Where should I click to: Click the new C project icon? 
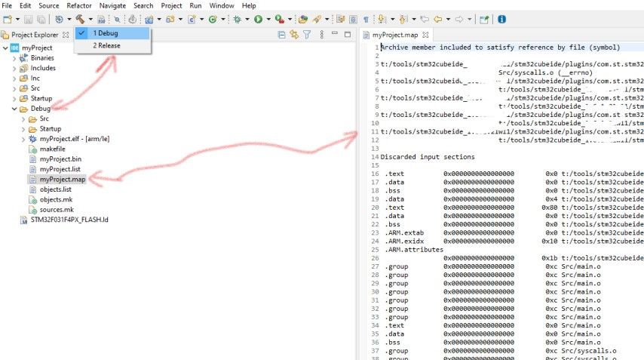coord(149,20)
